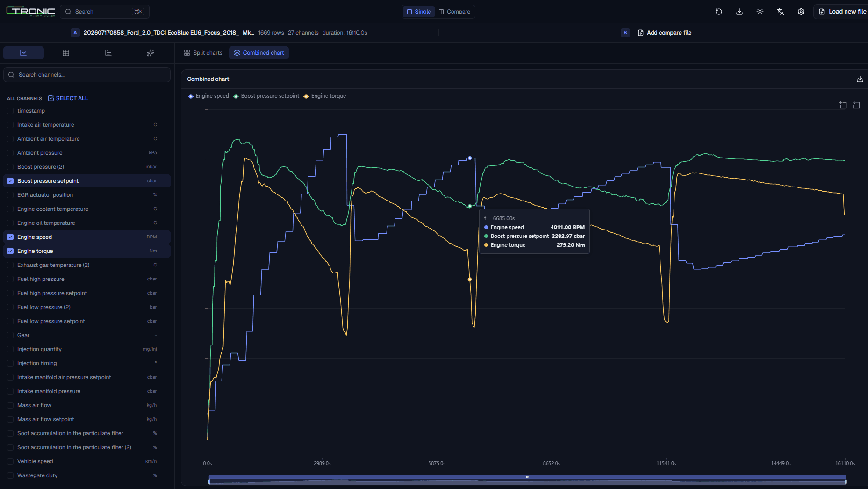Click Boost pressure setpoint legend marker
The width and height of the screenshot is (868, 489).
(236, 96)
